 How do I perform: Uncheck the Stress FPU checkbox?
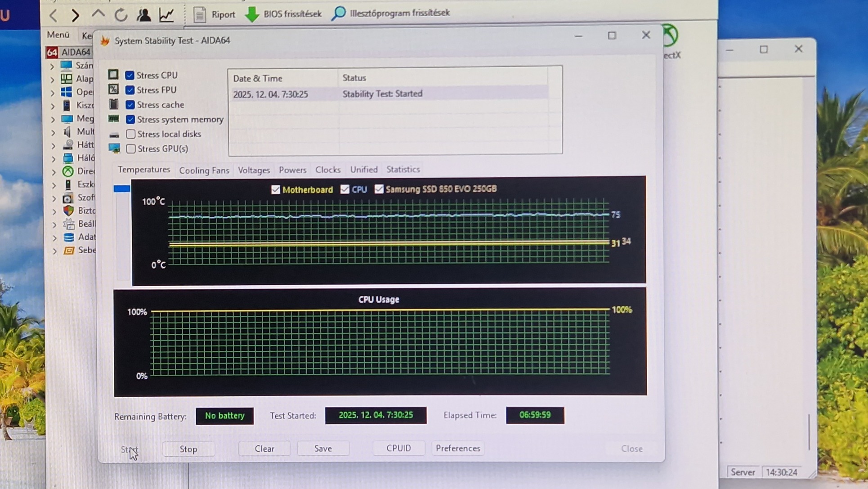130,90
